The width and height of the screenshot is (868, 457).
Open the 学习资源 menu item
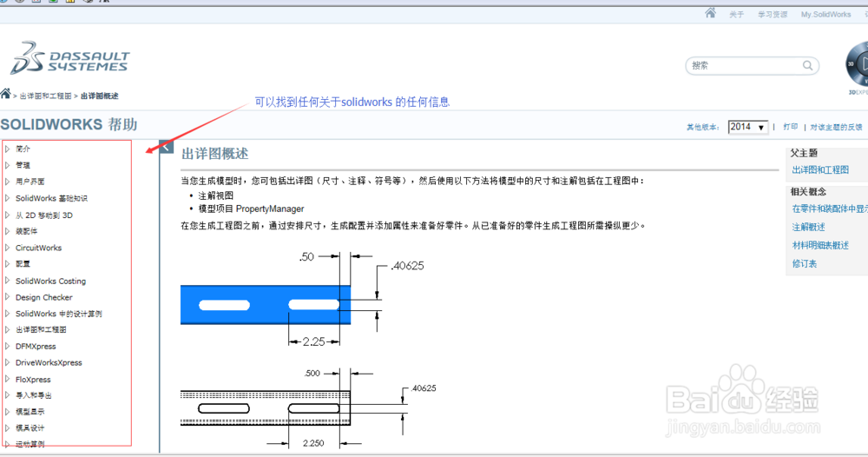pos(773,15)
